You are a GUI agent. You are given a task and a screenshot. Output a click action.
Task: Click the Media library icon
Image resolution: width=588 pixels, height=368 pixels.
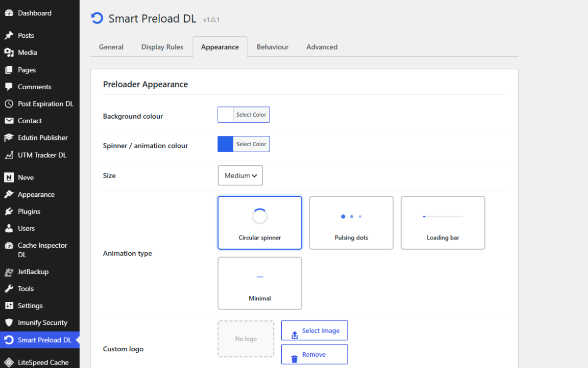tap(9, 53)
